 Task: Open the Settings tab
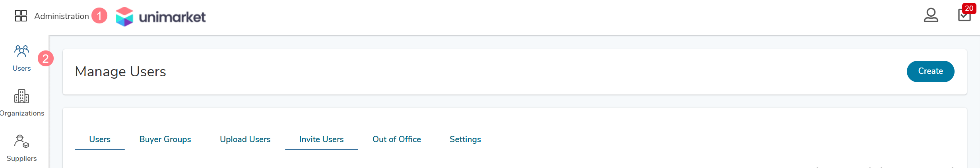coord(465,139)
